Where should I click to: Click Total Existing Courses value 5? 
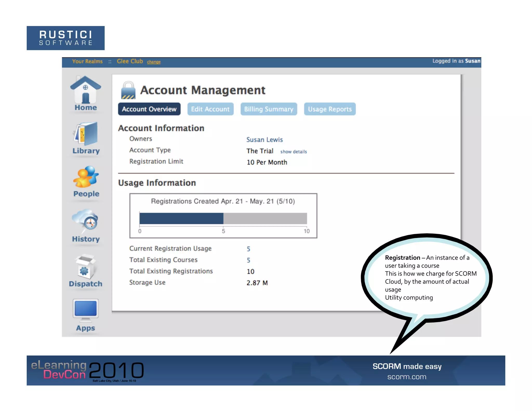coord(248,260)
